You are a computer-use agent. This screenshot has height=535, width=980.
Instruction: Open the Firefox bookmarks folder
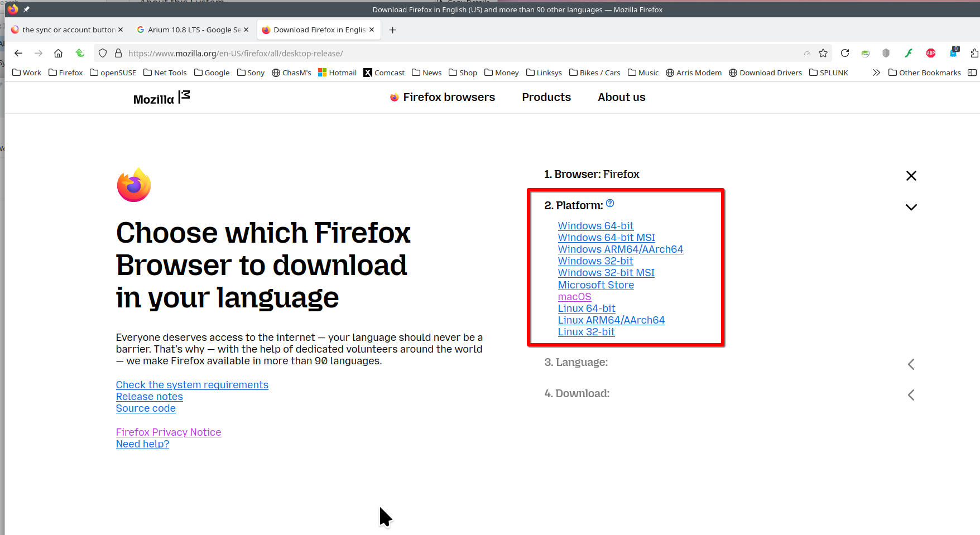pyautogui.click(x=66, y=73)
